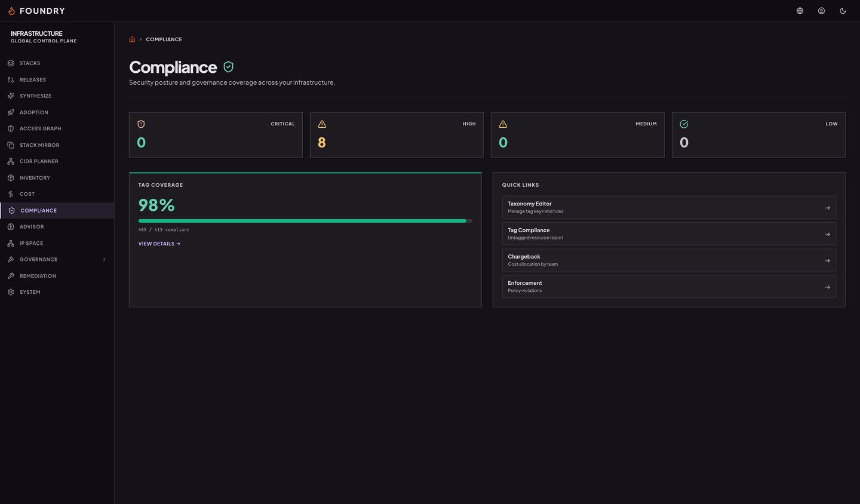The height and width of the screenshot is (504, 860).
Task: Click the Critical findings count card
Action: 216,135
